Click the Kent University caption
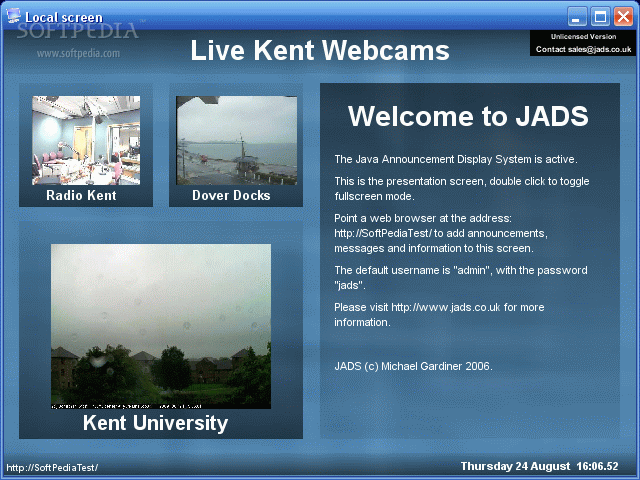Image resolution: width=640 pixels, height=480 pixels. tap(156, 423)
